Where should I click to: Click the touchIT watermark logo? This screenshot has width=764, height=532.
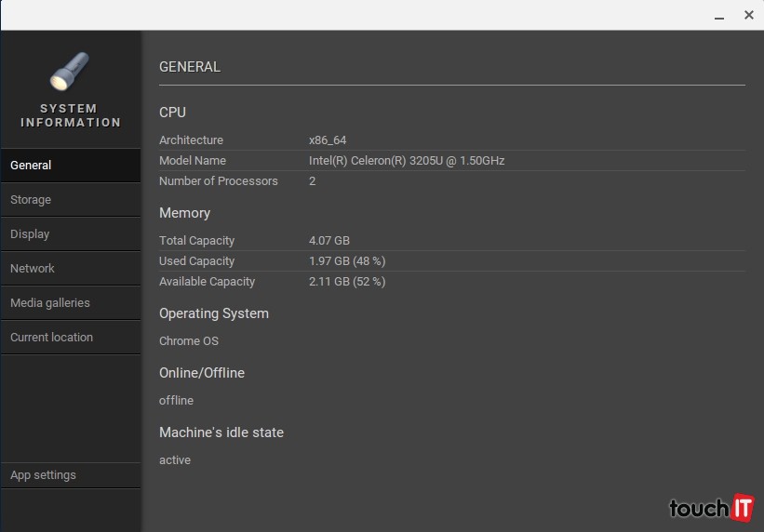[711, 507]
